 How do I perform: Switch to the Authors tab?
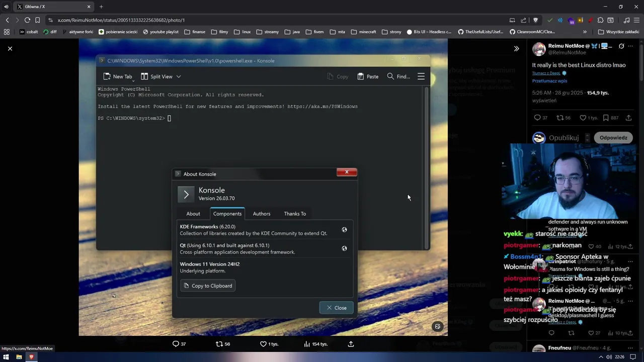tap(262, 214)
